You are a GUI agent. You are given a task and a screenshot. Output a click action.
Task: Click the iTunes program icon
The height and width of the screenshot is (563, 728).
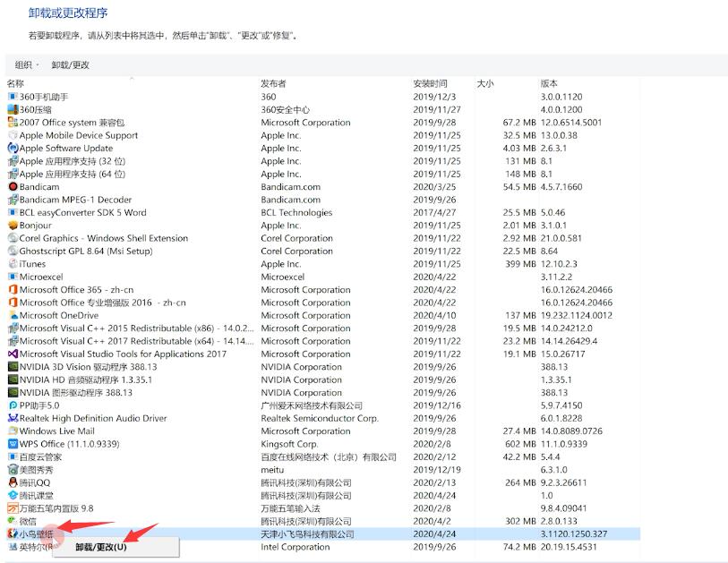click(x=13, y=264)
